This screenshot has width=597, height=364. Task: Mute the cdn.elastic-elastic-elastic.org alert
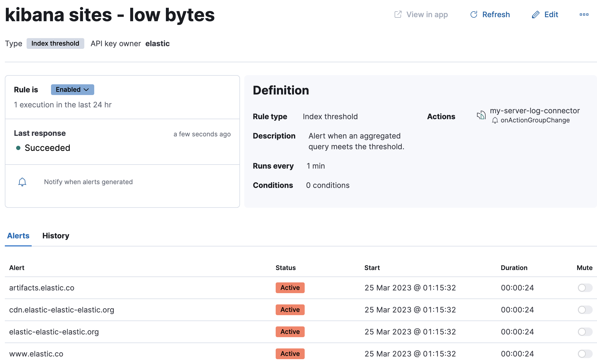click(585, 310)
